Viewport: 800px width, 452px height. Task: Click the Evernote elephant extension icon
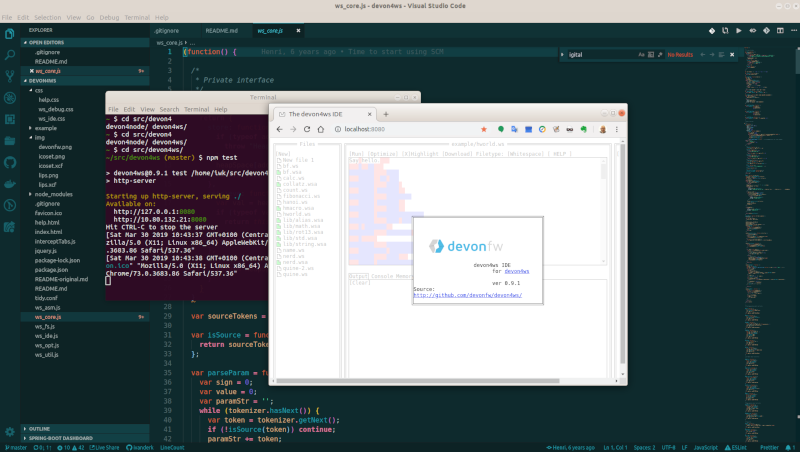[584, 130]
